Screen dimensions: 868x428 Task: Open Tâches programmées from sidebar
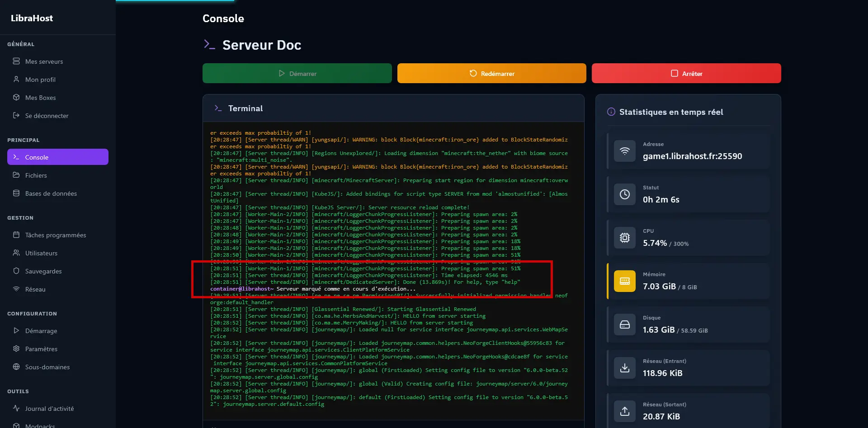(x=55, y=235)
